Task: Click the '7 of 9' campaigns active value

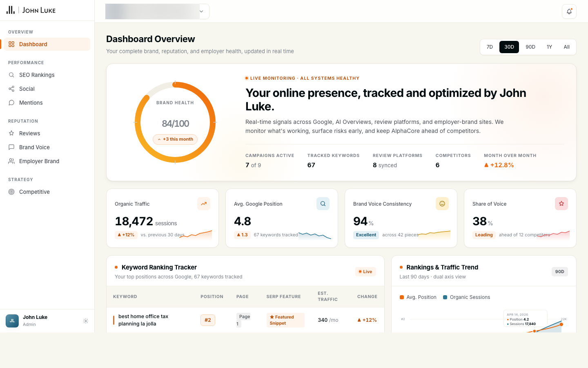Action: click(x=253, y=165)
